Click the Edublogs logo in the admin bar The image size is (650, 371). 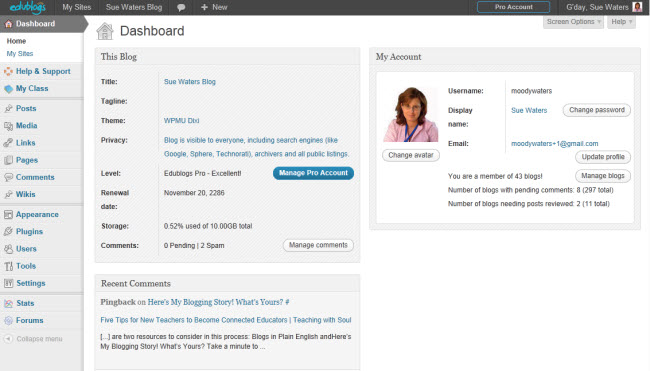[x=27, y=7]
